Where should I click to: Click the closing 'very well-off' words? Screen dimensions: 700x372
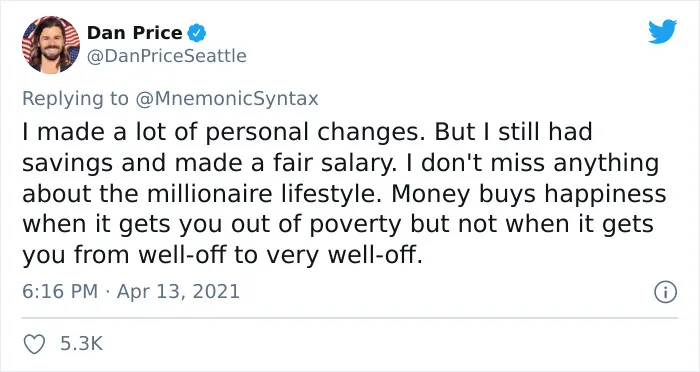pos(344,255)
